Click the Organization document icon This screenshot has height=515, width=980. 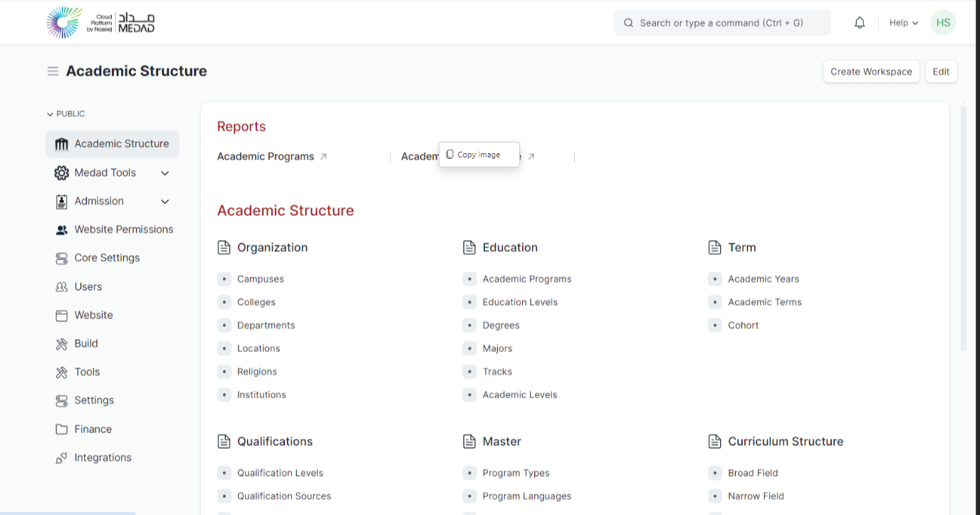[x=224, y=247]
